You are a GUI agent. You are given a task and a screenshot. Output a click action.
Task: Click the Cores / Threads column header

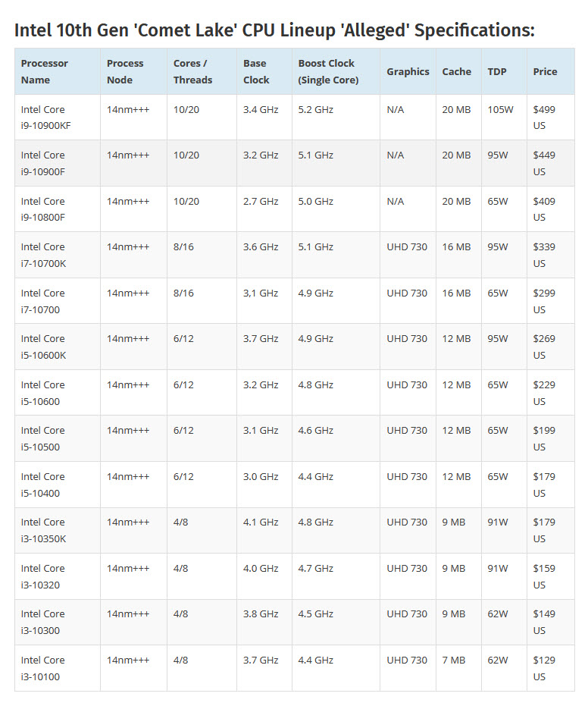192,71
